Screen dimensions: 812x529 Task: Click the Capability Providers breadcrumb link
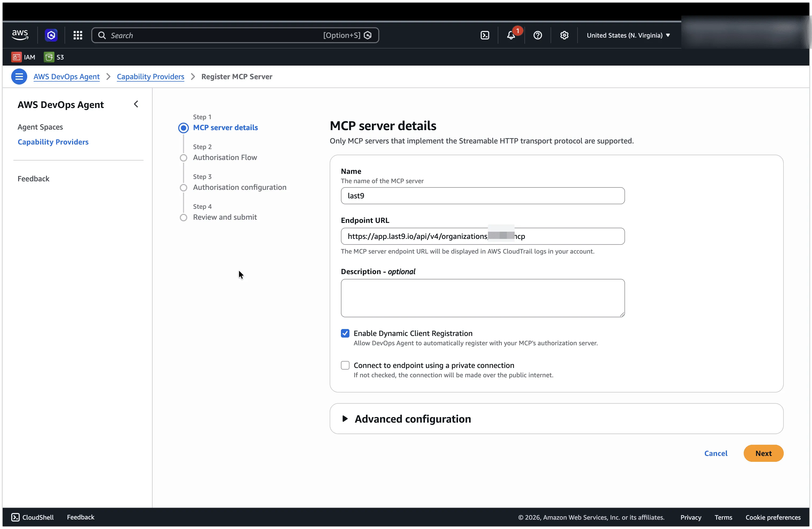point(150,77)
